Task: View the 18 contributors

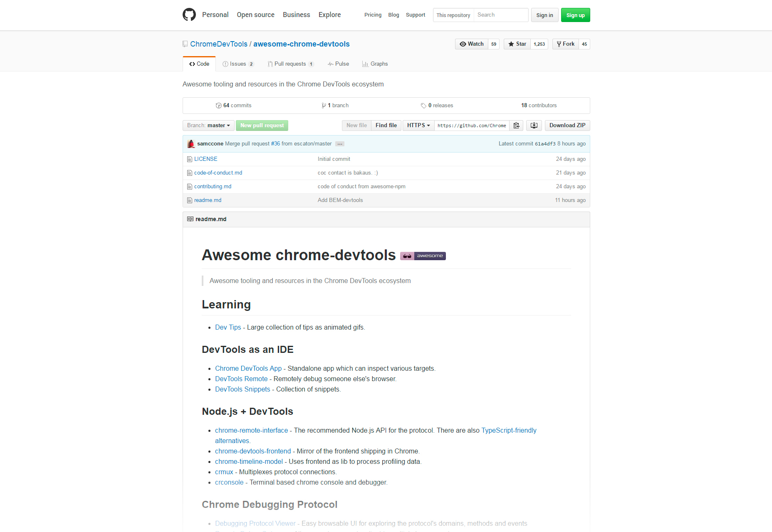Action: [539, 106]
